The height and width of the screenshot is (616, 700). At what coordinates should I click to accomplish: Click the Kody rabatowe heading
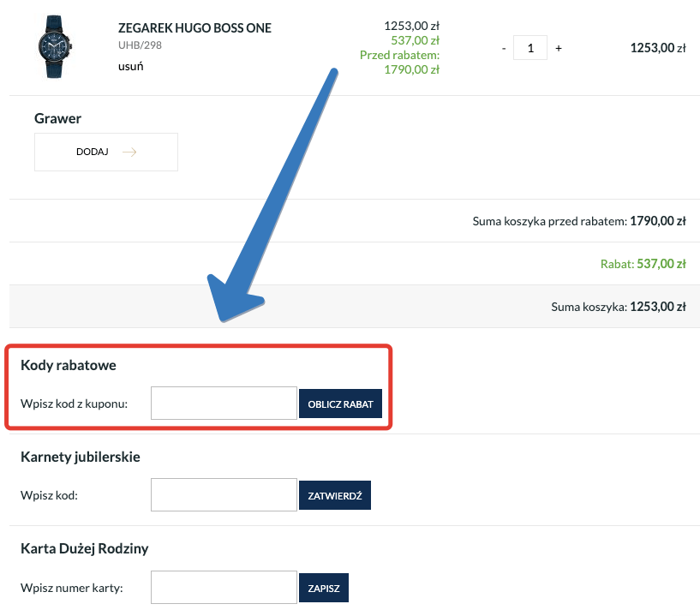pos(69,365)
